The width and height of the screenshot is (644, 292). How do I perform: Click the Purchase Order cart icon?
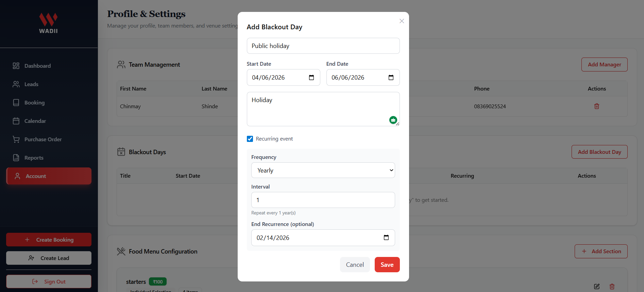(16, 139)
